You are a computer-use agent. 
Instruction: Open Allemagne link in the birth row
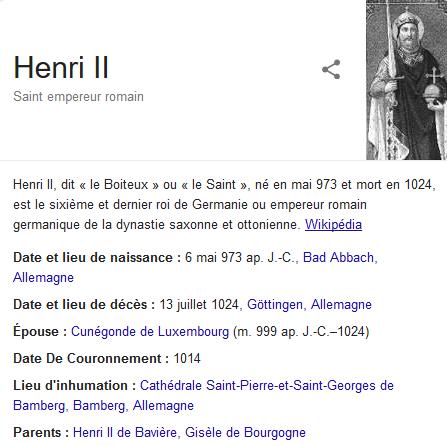tap(43, 278)
